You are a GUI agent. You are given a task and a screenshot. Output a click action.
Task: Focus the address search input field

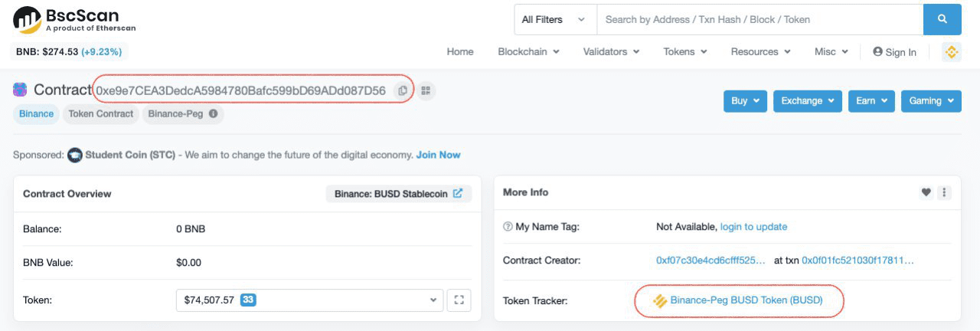pos(758,20)
